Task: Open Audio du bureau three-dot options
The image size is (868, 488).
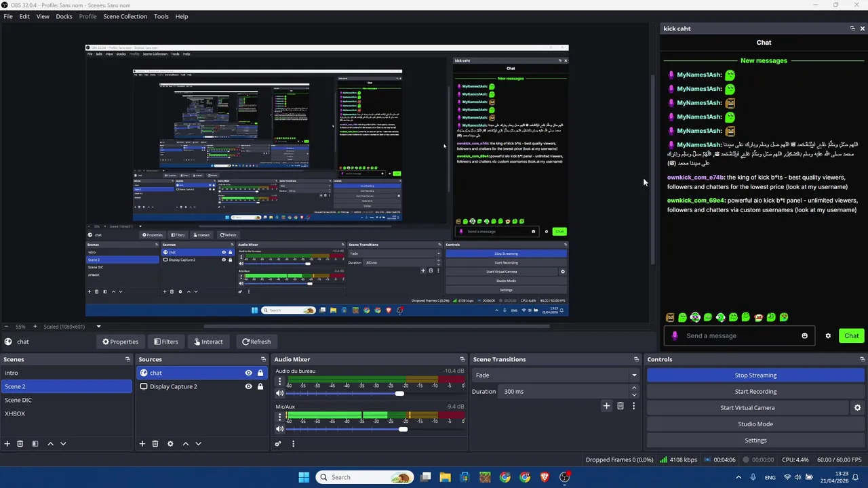Action: click(279, 382)
